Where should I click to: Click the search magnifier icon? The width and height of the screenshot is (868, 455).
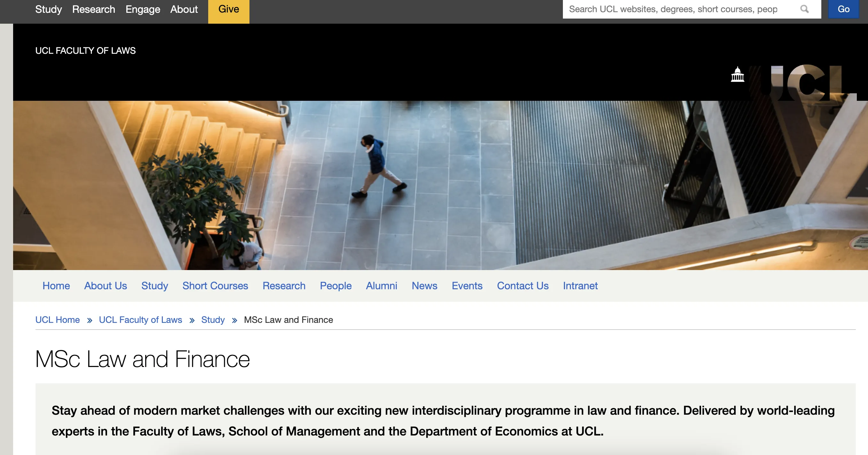(804, 9)
